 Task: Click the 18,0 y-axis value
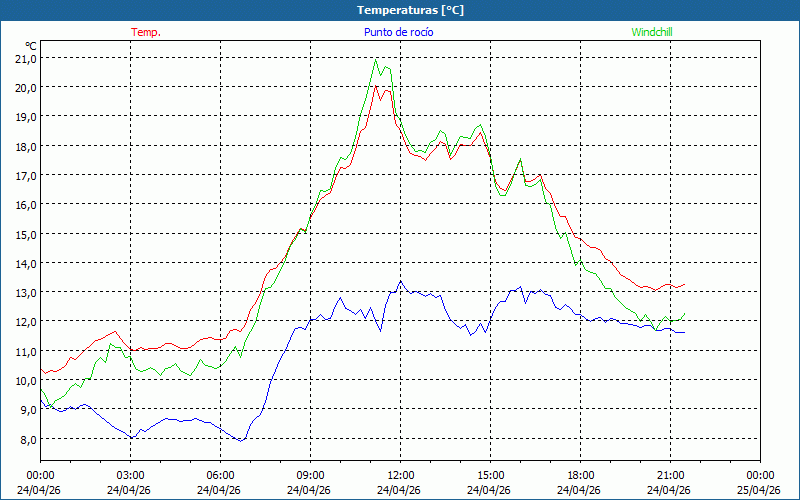(x=25, y=146)
